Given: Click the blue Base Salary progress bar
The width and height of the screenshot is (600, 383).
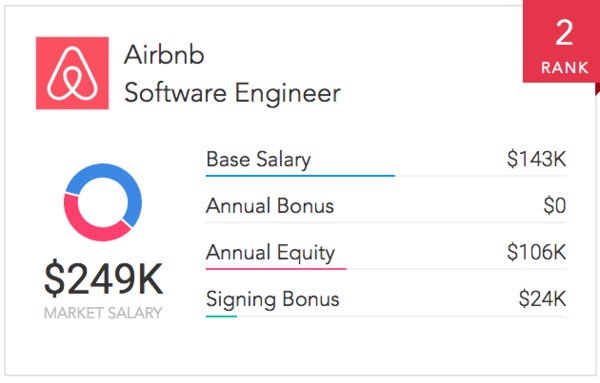Looking at the screenshot, I should [300, 176].
